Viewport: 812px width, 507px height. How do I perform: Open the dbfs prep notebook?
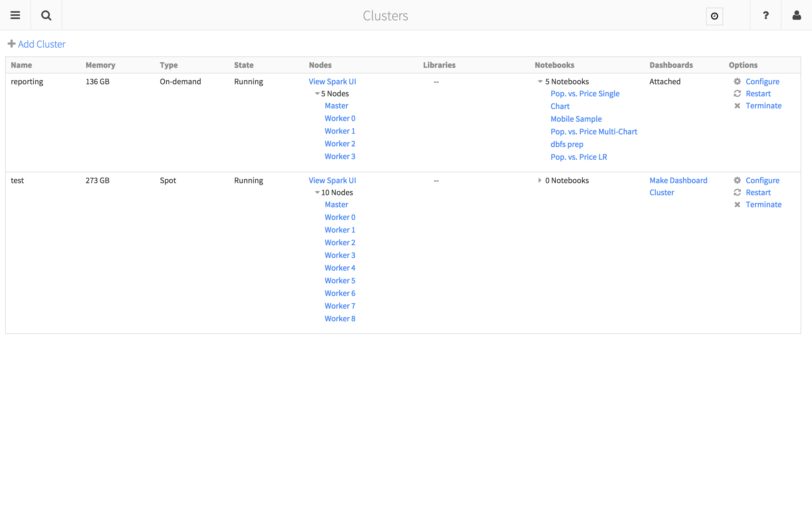point(567,144)
